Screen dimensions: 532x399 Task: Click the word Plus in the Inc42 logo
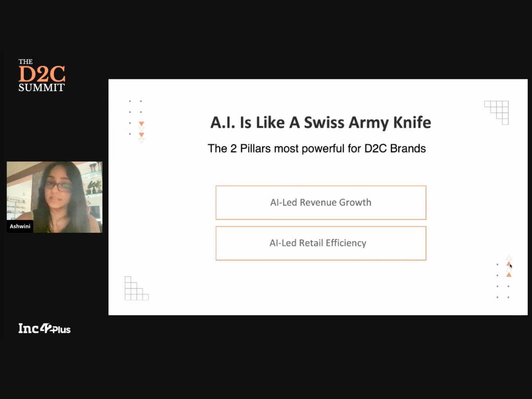(61, 330)
